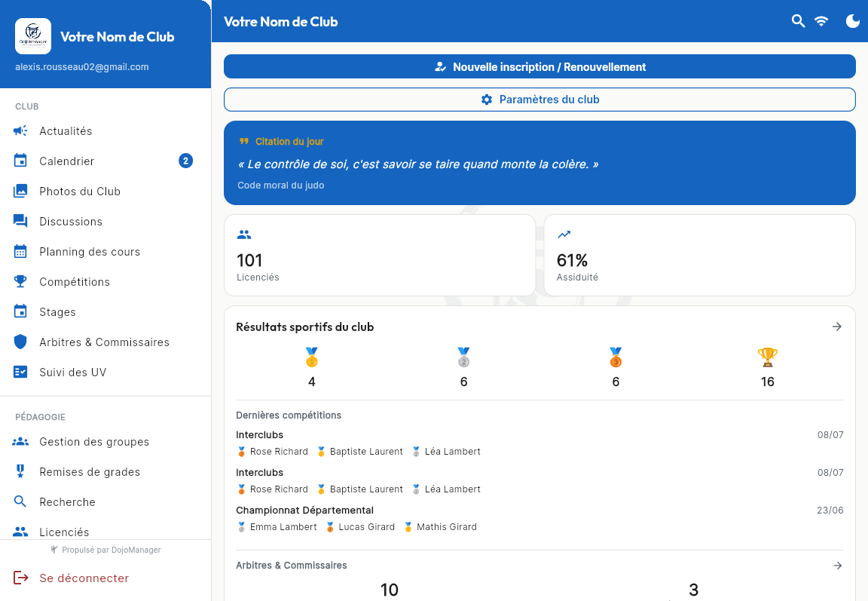Click the Wi-Fi connection status icon
The image size is (868, 601).
click(821, 21)
